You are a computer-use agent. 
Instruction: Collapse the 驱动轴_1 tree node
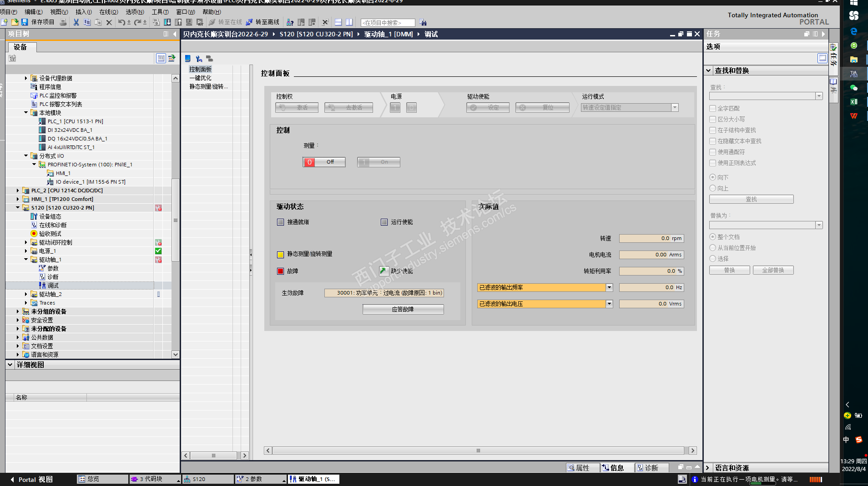(x=26, y=260)
